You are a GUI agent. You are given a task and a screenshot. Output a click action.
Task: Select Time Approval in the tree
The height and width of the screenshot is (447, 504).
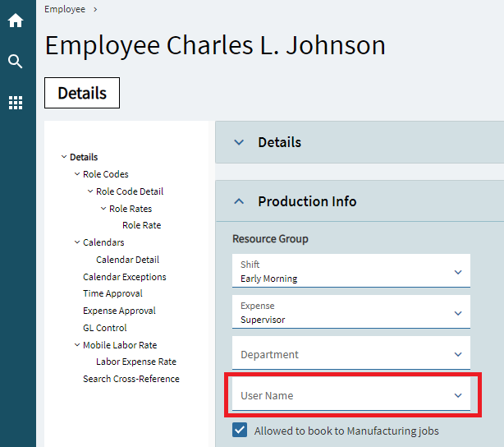point(112,293)
